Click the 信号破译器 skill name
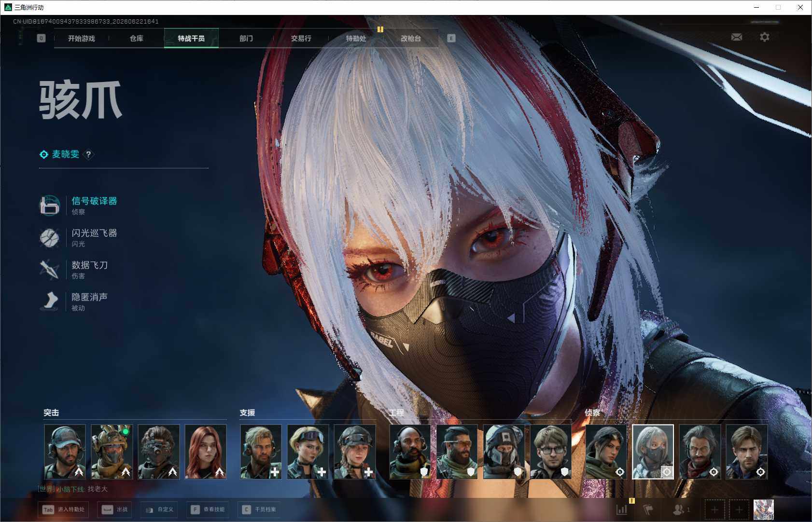This screenshot has height=522, width=812. coord(94,201)
